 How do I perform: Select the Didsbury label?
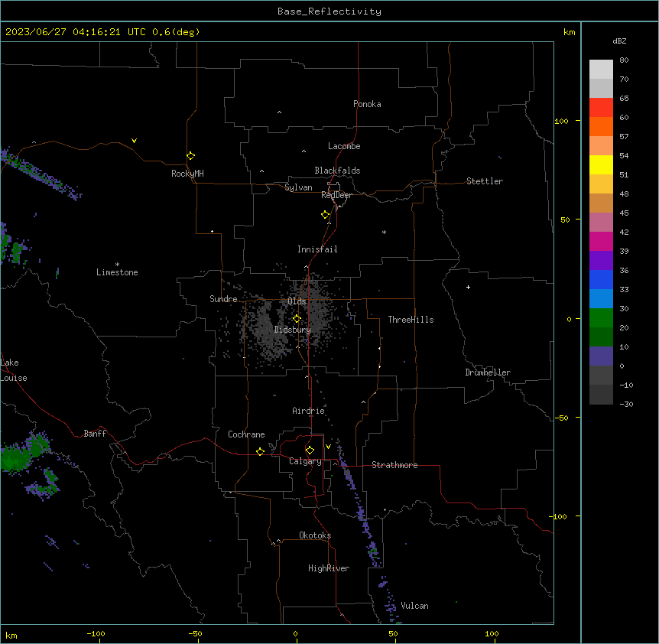point(292,330)
